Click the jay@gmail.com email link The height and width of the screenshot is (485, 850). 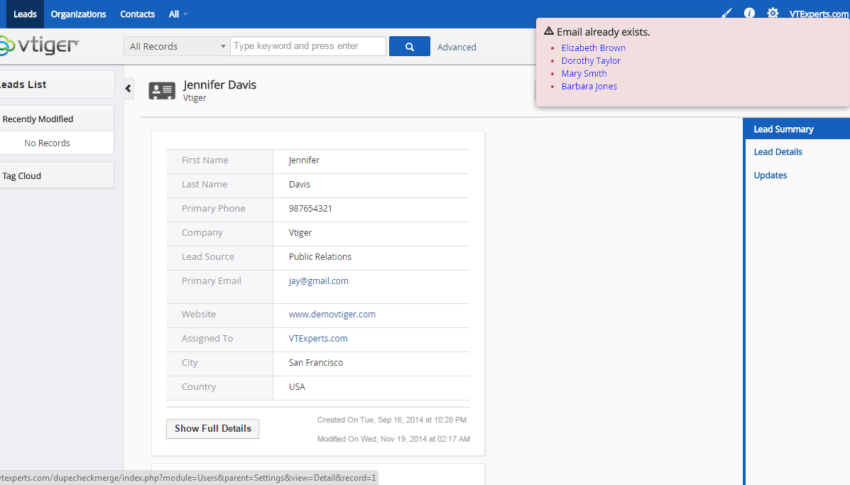point(318,281)
